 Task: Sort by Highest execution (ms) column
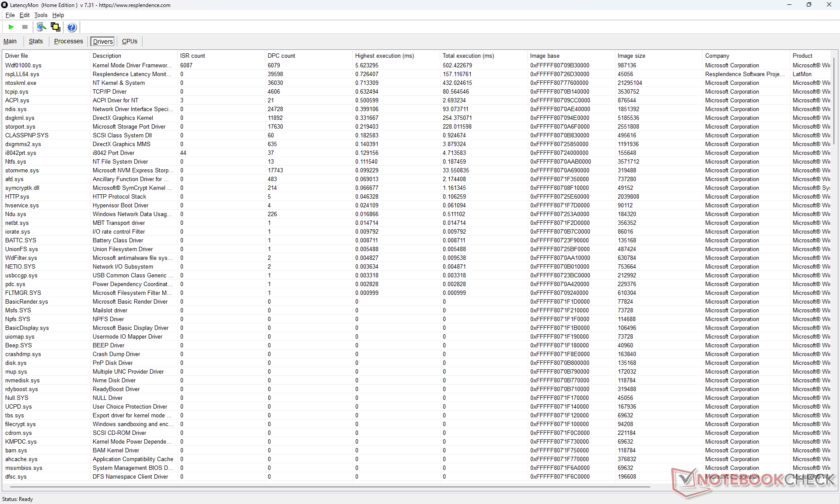click(x=384, y=56)
